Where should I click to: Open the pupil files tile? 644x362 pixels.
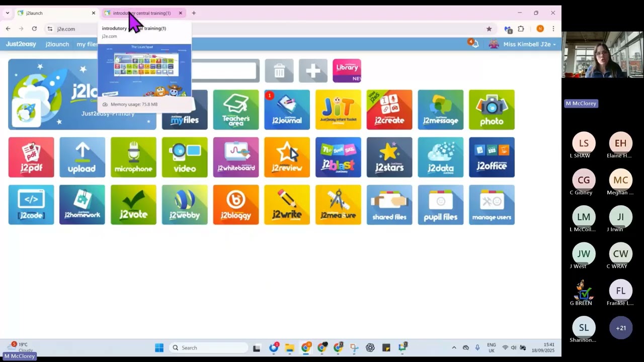[440, 205]
